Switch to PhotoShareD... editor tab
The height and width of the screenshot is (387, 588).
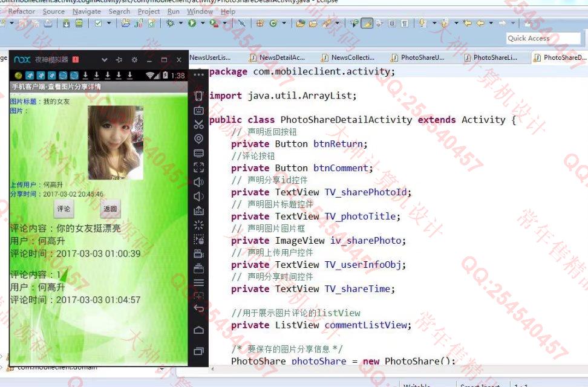(x=560, y=57)
